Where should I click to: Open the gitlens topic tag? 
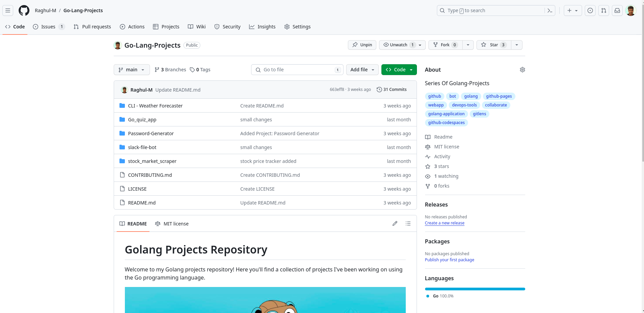[x=480, y=114]
